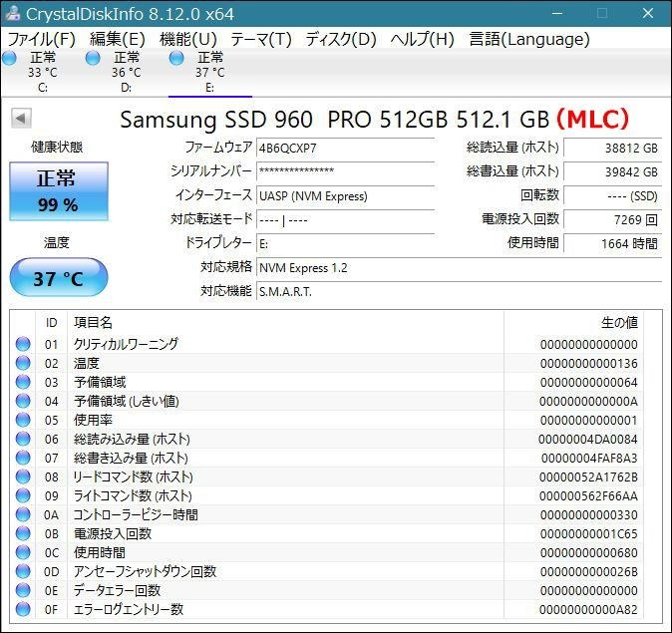
Task: Open the 言語(Language) menu
Action: coord(529,40)
